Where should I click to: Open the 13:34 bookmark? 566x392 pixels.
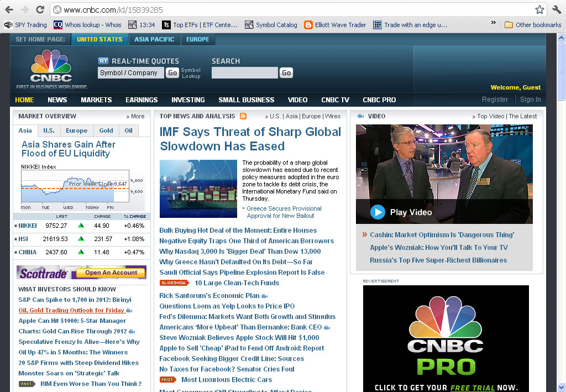click(141, 25)
